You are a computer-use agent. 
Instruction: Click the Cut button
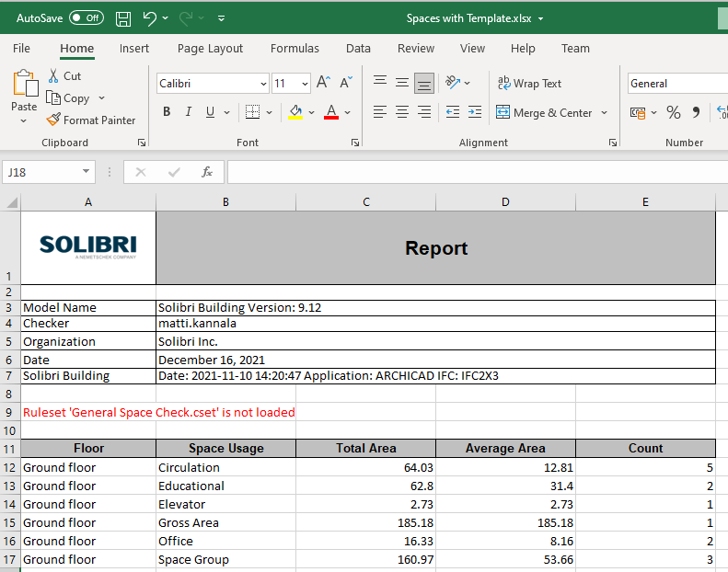point(64,76)
